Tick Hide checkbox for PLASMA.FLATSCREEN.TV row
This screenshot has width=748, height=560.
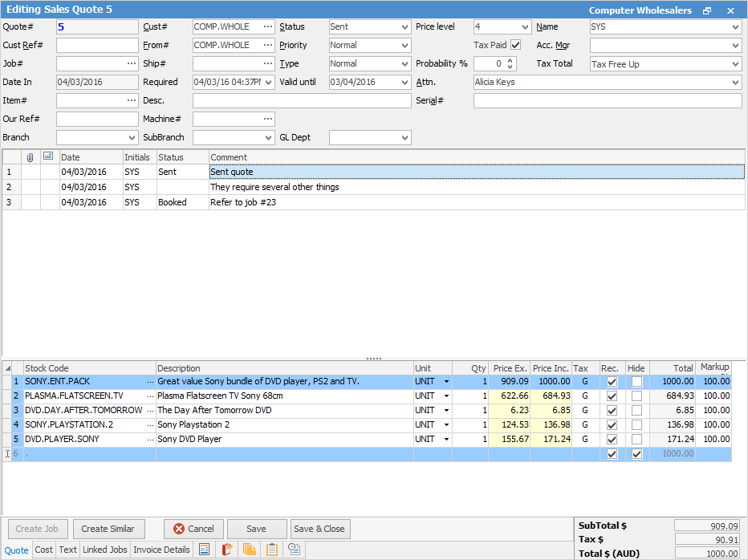click(x=636, y=396)
